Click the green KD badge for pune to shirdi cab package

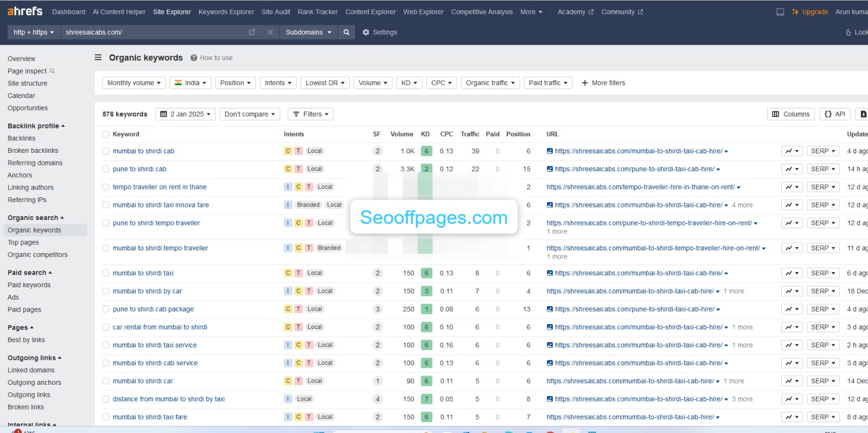pos(426,309)
